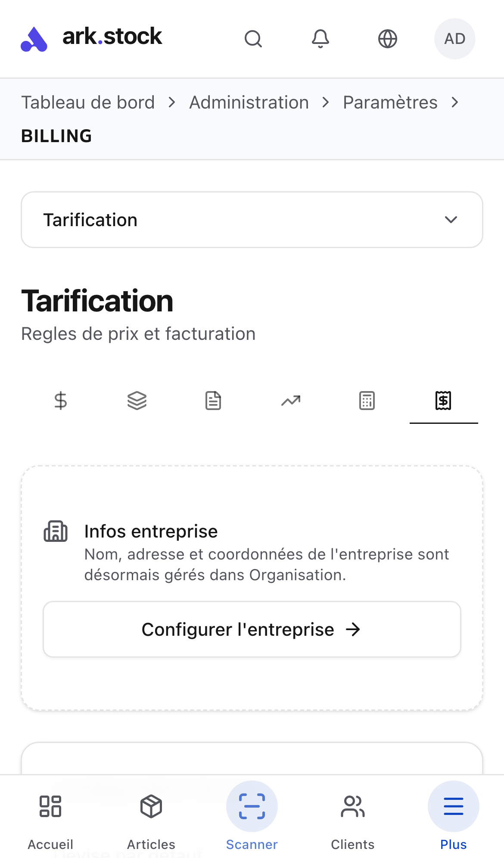The width and height of the screenshot is (504, 858).
Task: Select the trending-up arrow tab
Action: [291, 401]
